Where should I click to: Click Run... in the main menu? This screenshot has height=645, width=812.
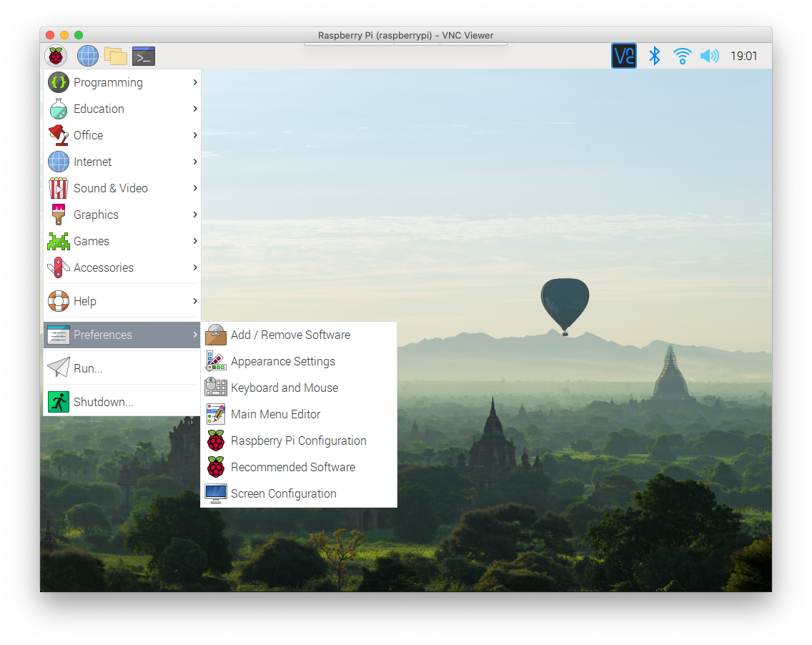(x=86, y=368)
